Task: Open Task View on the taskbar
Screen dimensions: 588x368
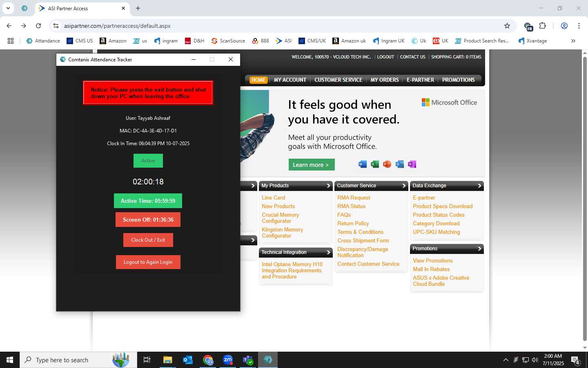Action: coord(147,360)
